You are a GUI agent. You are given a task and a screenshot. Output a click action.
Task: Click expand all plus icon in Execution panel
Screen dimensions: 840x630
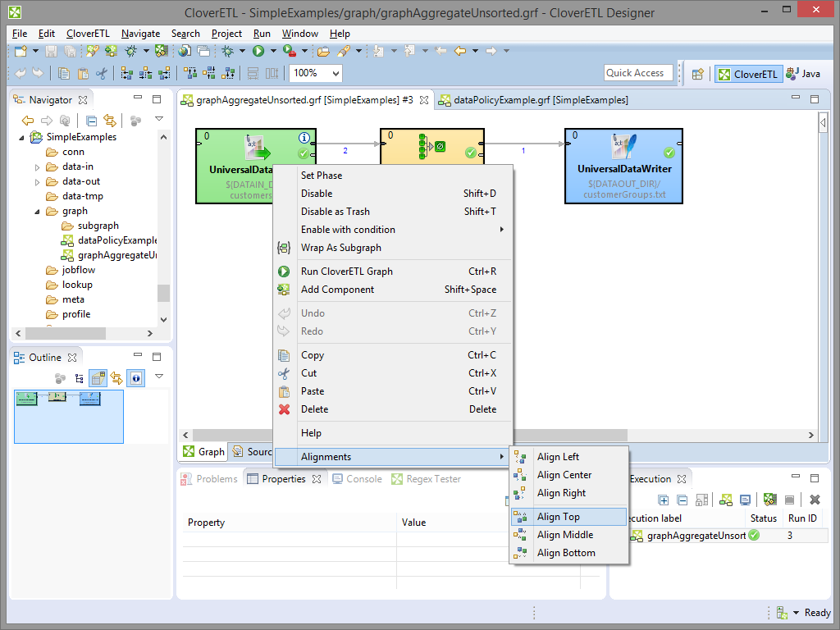pyautogui.click(x=663, y=500)
